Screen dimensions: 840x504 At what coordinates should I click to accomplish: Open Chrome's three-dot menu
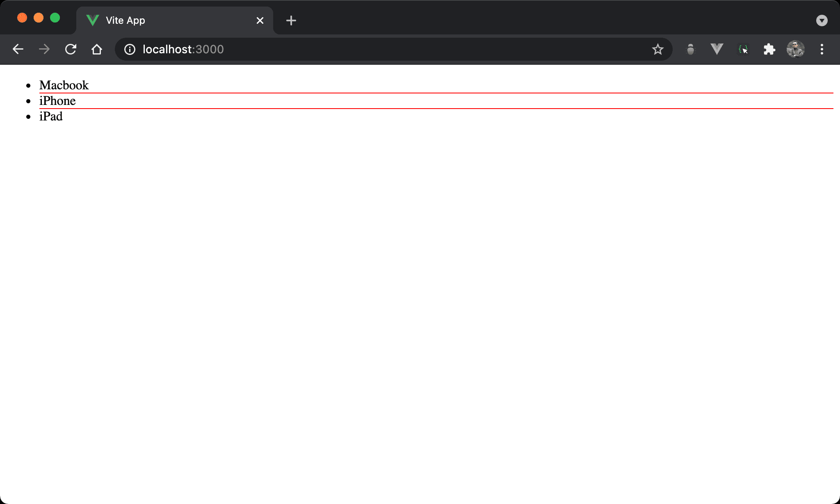(822, 49)
